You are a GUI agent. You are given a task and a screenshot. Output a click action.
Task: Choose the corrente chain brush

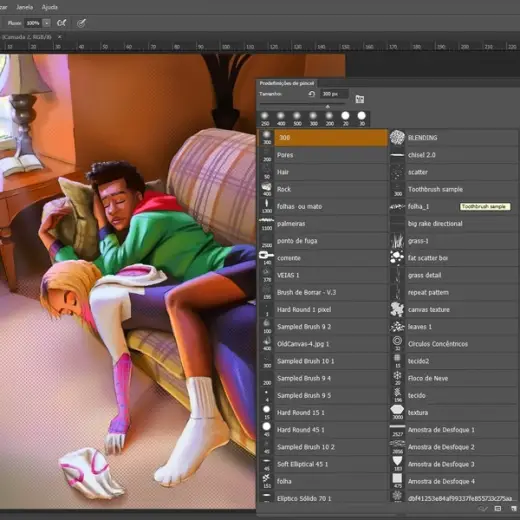coord(323,258)
